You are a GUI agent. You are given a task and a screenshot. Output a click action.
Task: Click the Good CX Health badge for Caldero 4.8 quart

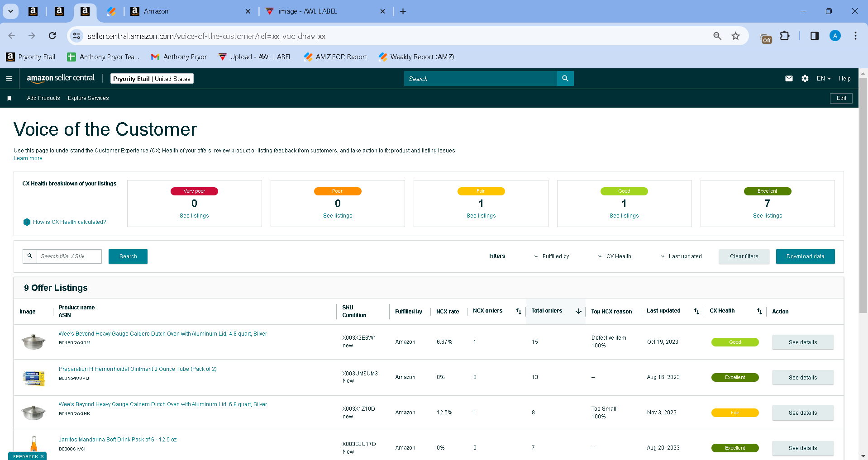point(735,342)
